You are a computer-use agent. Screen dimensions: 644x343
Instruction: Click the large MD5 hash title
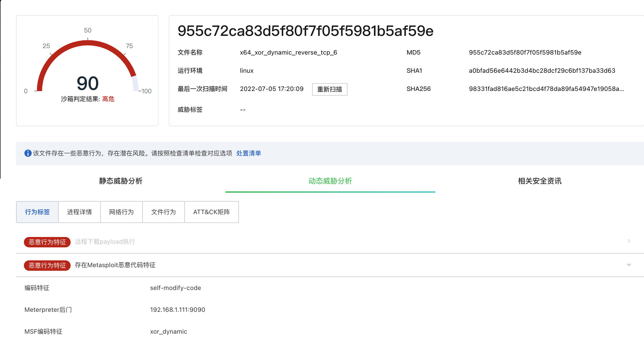coord(305,31)
